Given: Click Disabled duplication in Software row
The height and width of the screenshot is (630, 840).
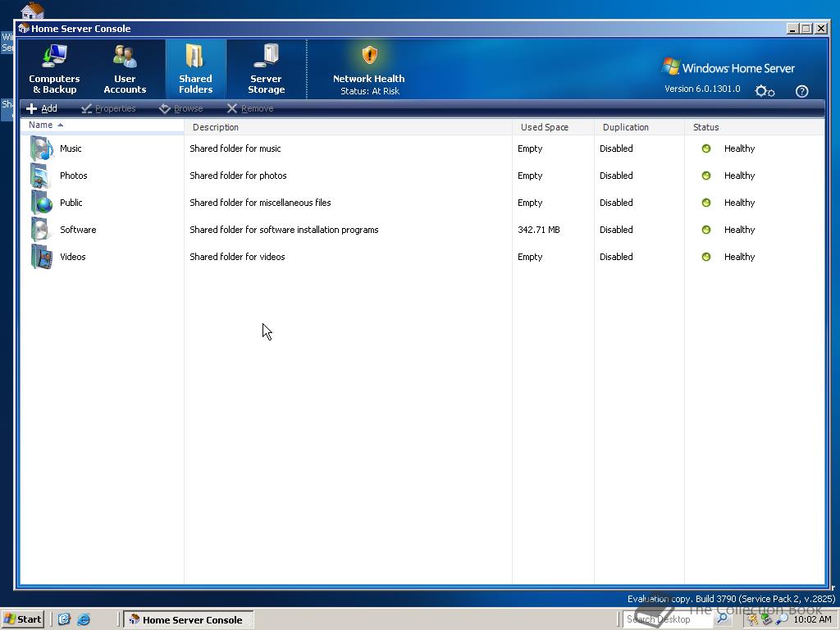Looking at the screenshot, I should [616, 230].
